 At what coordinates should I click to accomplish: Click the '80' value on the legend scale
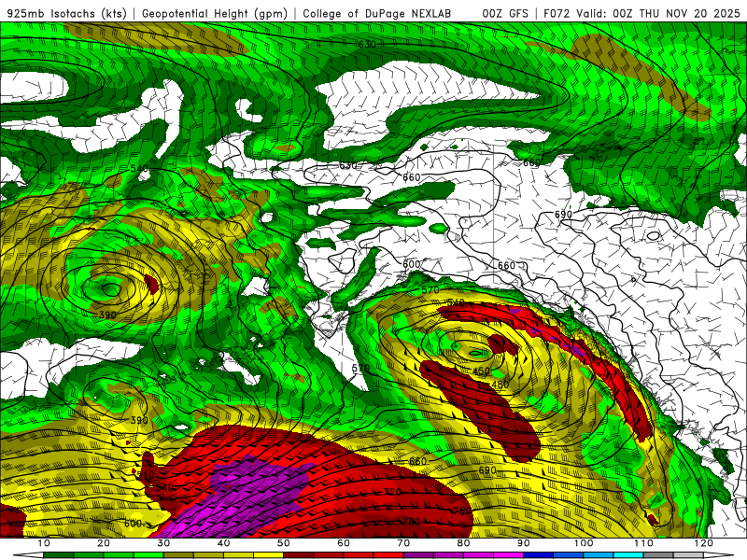click(463, 543)
